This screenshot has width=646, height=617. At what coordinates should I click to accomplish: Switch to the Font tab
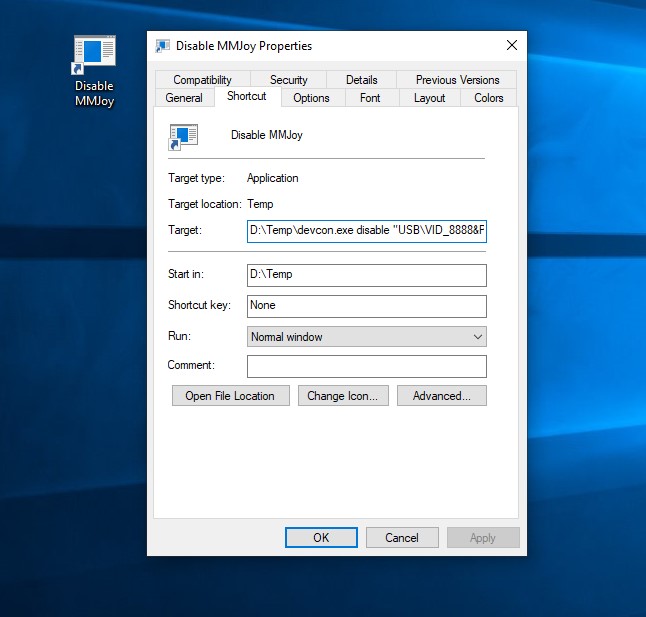370,98
